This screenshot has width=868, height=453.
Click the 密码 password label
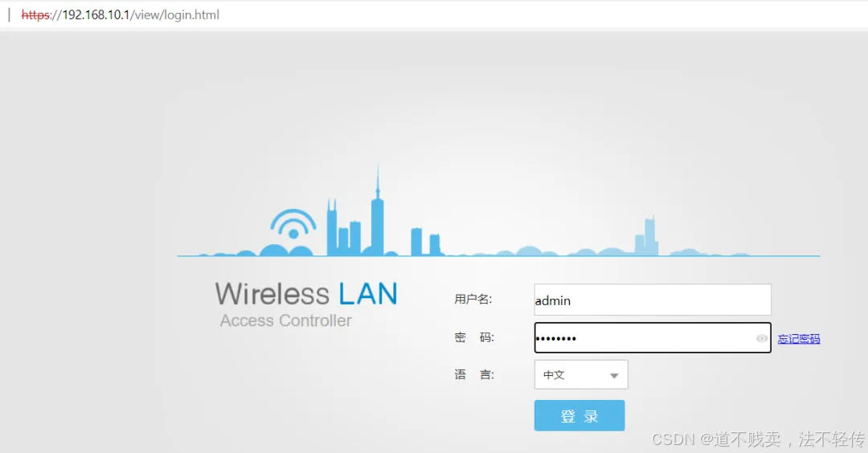click(474, 337)
